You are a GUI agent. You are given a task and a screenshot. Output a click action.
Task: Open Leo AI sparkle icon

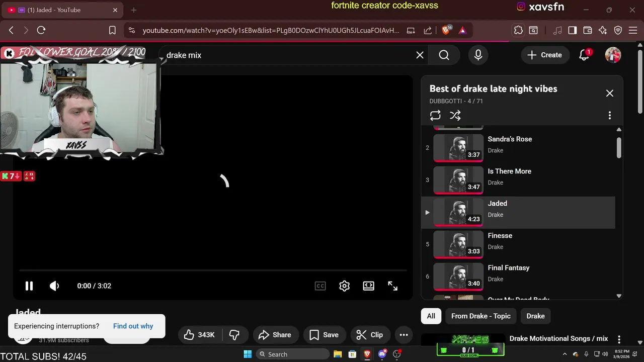point(603,30)
